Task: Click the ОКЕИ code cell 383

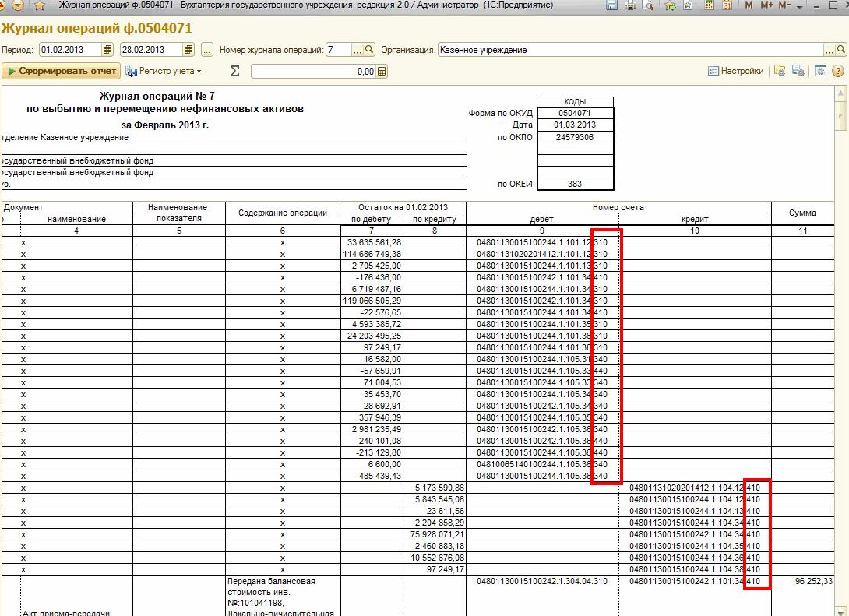Action: coord(575,184)
